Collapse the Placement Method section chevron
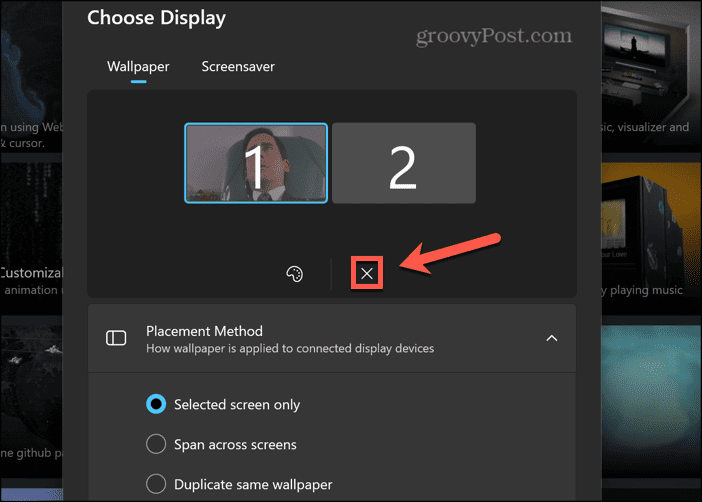Image resolution: width=702 pixels, height=502 pixels. 552,338
